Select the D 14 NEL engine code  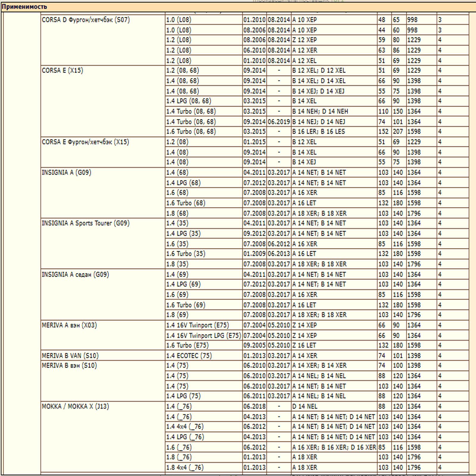point(305,407)
